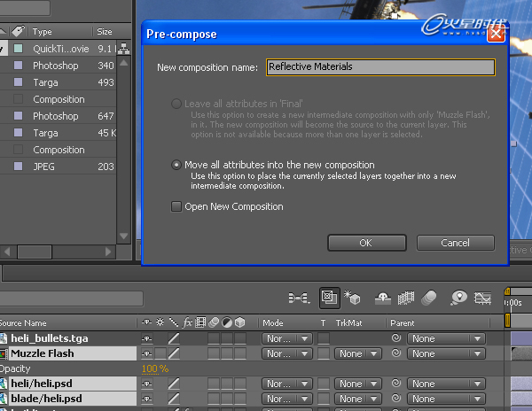Toggle shy switch for heli/heli.psd layer
The image size is (532, 411).
point(147,384)
